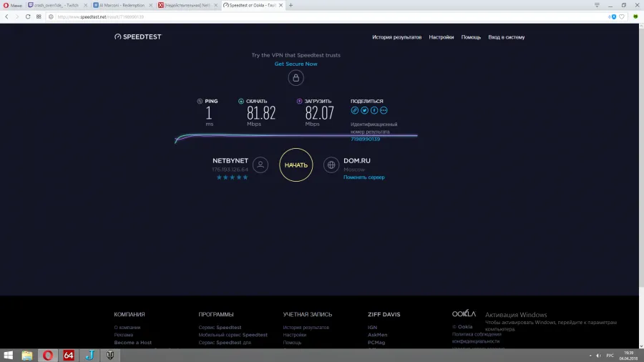Viewport: 644px width, 362px height.
Task: Open the tab menu icon in title bar
Action: click(x=597, y=5)
